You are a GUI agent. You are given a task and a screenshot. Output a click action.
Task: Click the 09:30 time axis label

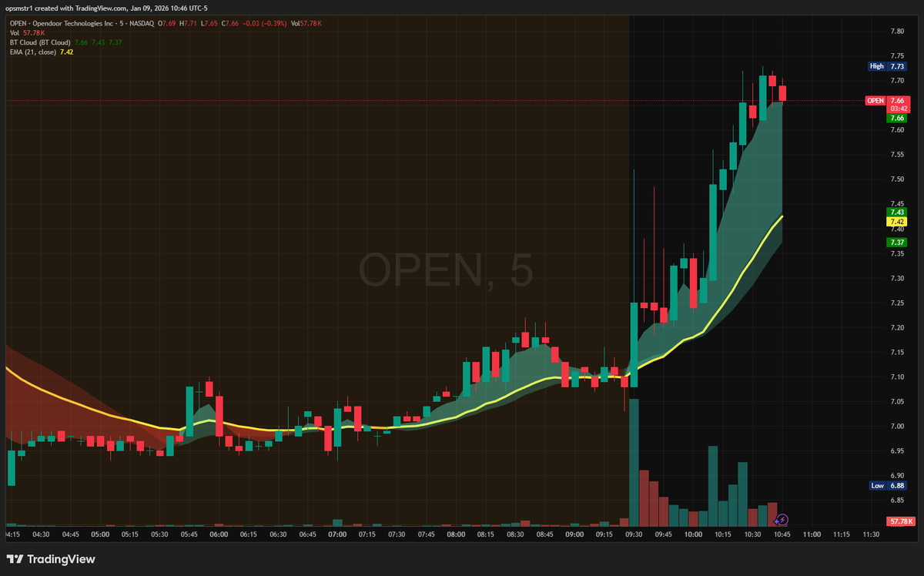pos(634,534)
